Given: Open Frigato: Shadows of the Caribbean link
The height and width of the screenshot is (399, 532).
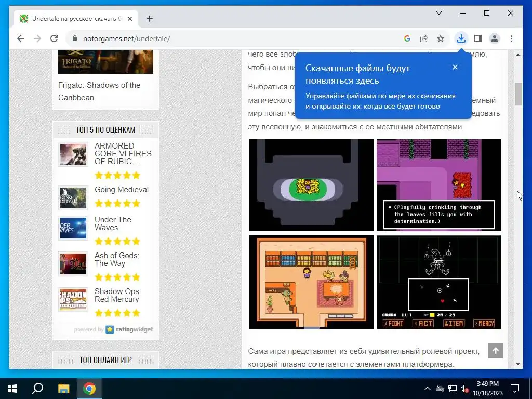Looking at the screenshot, I should click(99, 91).
